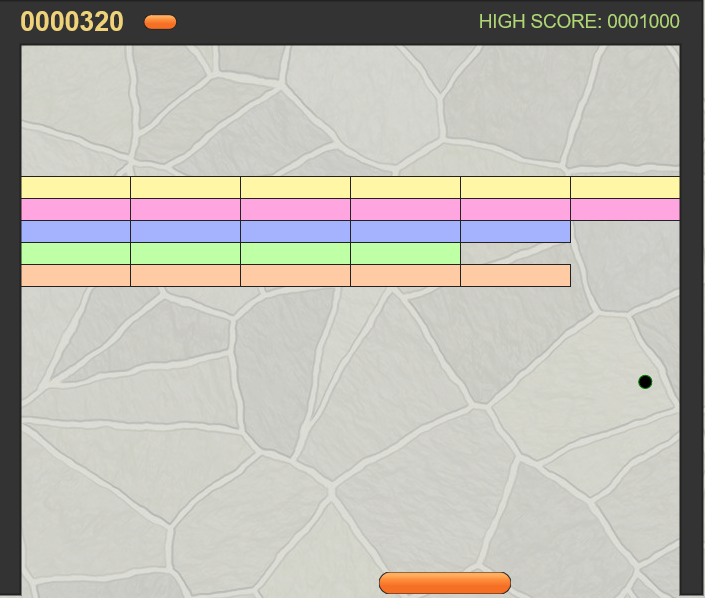This screenshot has width=705, height=598.
Task: Click the black ball
Action: tap(645, 382)
